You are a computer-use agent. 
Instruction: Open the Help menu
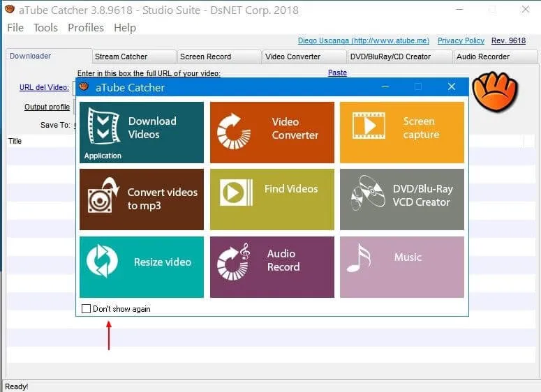coord(125,28)
